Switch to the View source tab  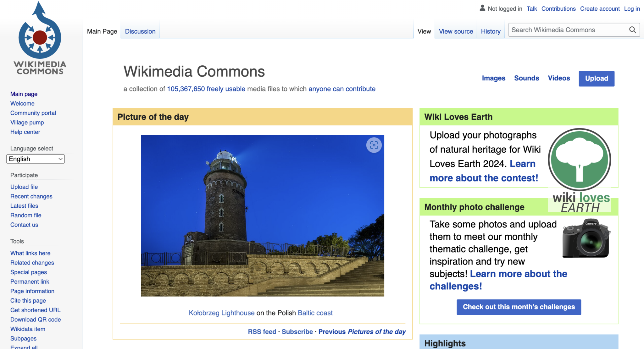click(456, 31)
